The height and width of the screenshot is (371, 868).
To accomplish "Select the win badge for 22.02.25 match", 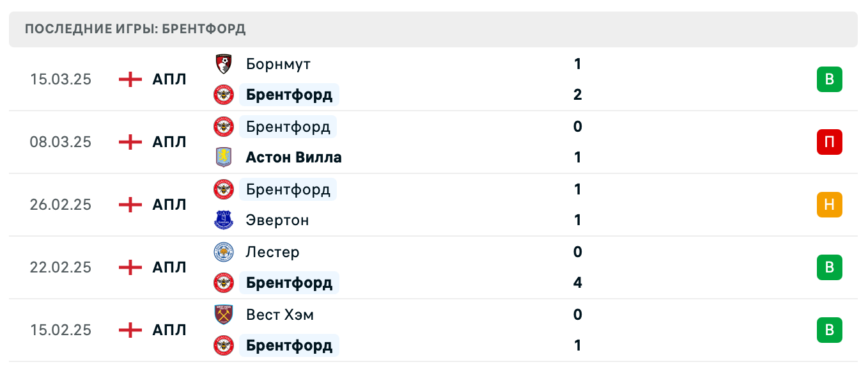I will [x=829, y=267].
